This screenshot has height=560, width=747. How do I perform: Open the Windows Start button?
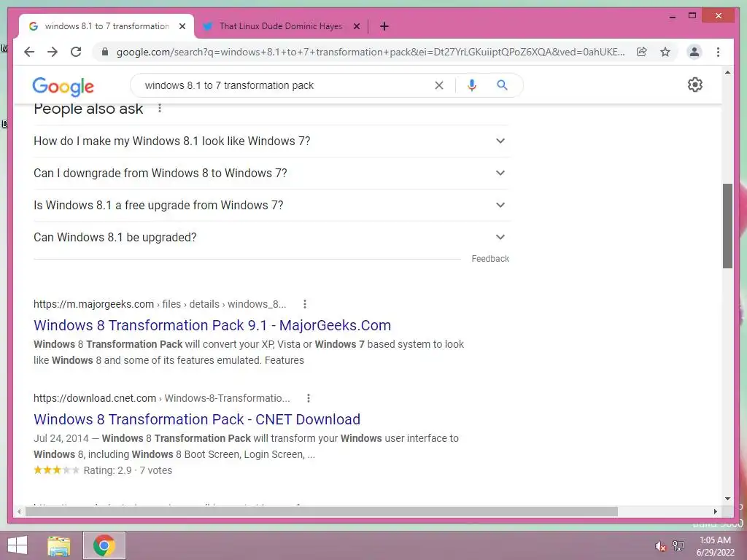pyautogui.click(x=18, y=545)
